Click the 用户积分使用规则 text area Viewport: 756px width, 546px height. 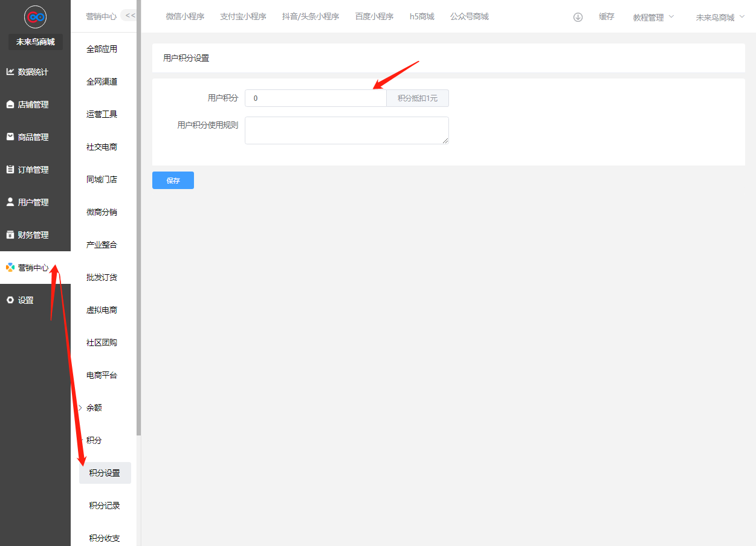[346, 130]
